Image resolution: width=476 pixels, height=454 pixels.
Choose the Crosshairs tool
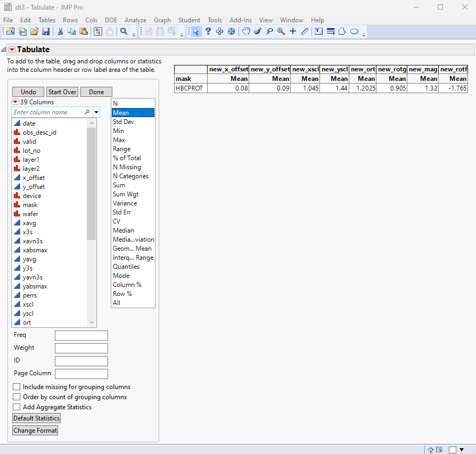pos(293,31)
